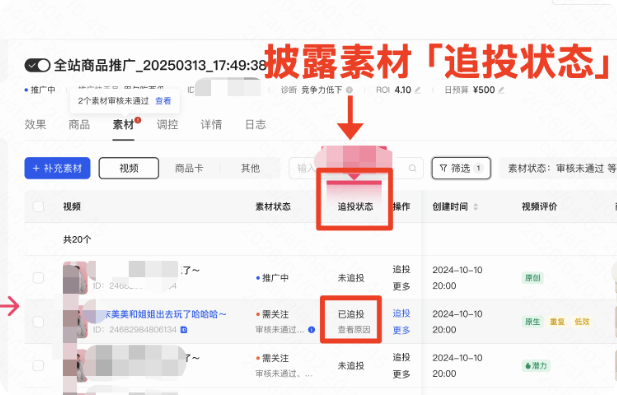Select the 视频 material type
This screenshot has width=617, height=395.
point(129,168)
